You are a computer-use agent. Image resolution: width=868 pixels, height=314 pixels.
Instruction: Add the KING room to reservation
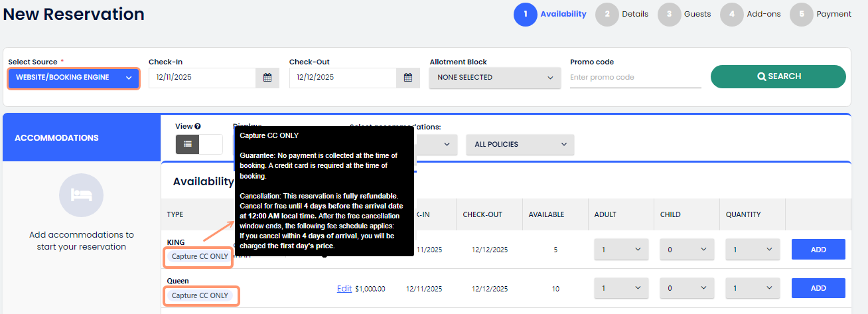tap(818, 250)
